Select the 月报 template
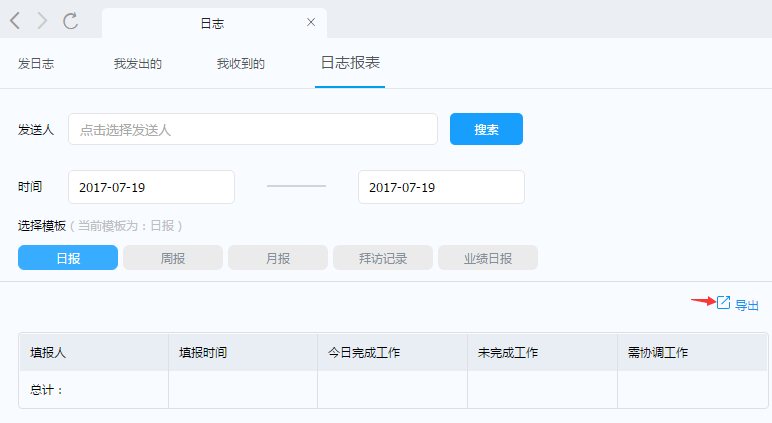The height and width of the screenshot is (423, 772). click(x=278, y=258)
